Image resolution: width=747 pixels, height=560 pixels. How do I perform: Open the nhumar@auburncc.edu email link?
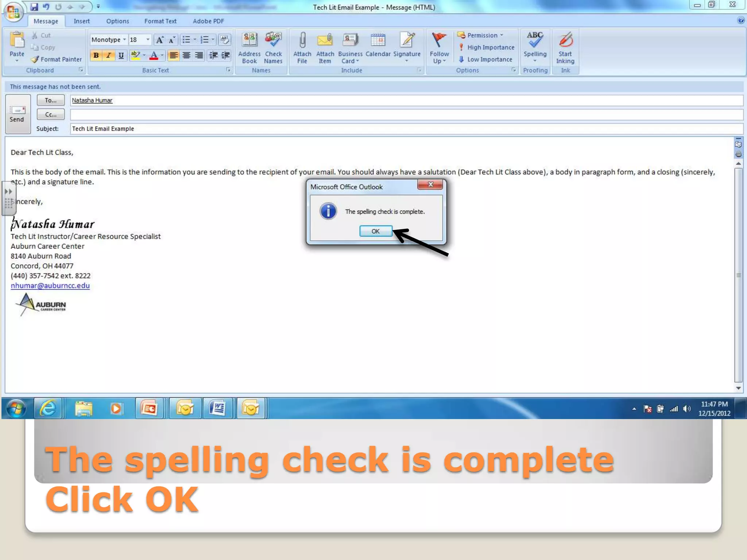coord(50,286)
